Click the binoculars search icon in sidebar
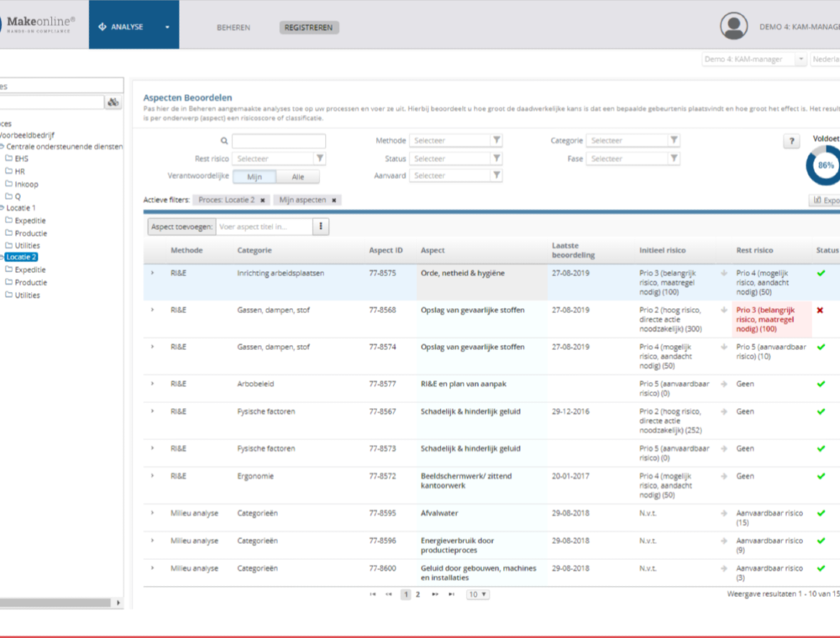Screen dimensions: 840x638 (113, 102)
